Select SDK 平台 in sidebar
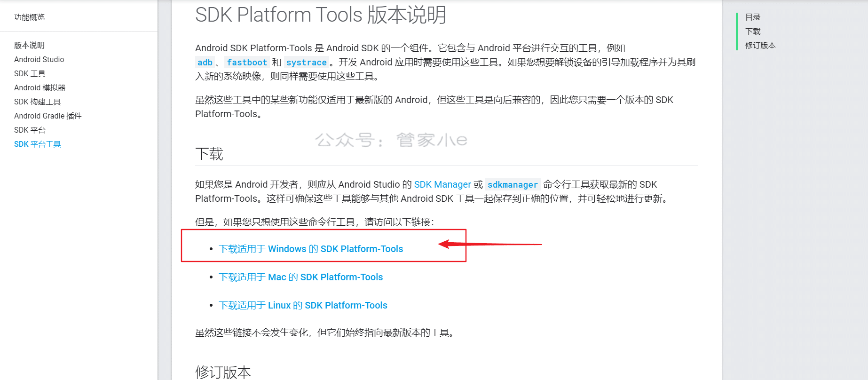The image size is (868, 380). [x=30, y=130]
